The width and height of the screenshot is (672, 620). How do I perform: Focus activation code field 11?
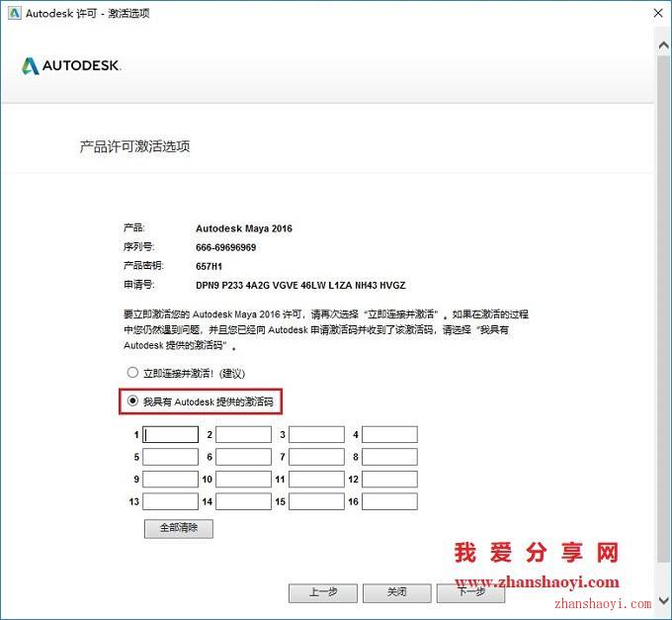(316, 479)
